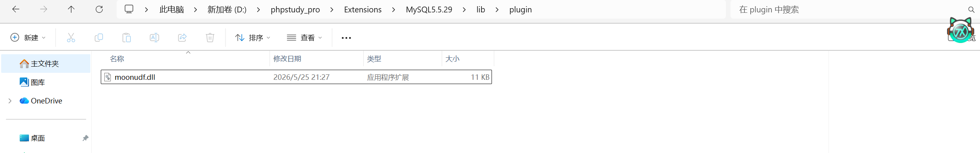Open the three-dot more options menu
The height and width of the screenshot is (153, 980).
(346, 38)
